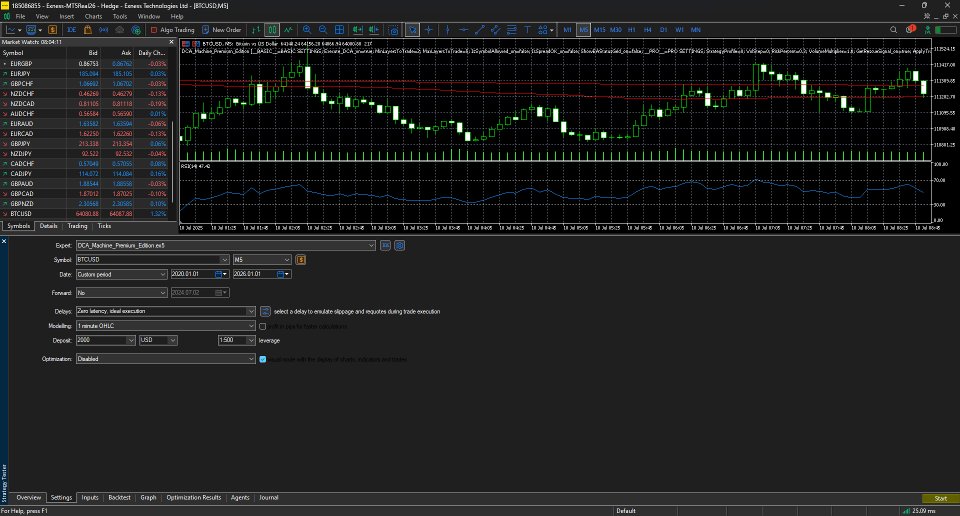This screenshot has height=516, width=960.
Task: Select the D1 timeframe
Action: [x=664, y=29]
